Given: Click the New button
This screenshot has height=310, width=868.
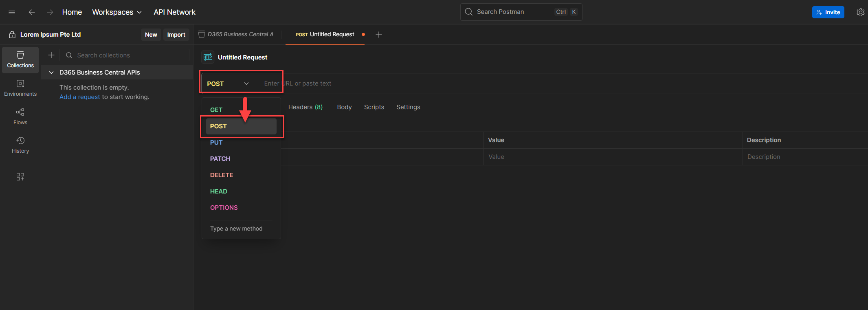Looking at the screenshot, I should click(x=151, y=35).
